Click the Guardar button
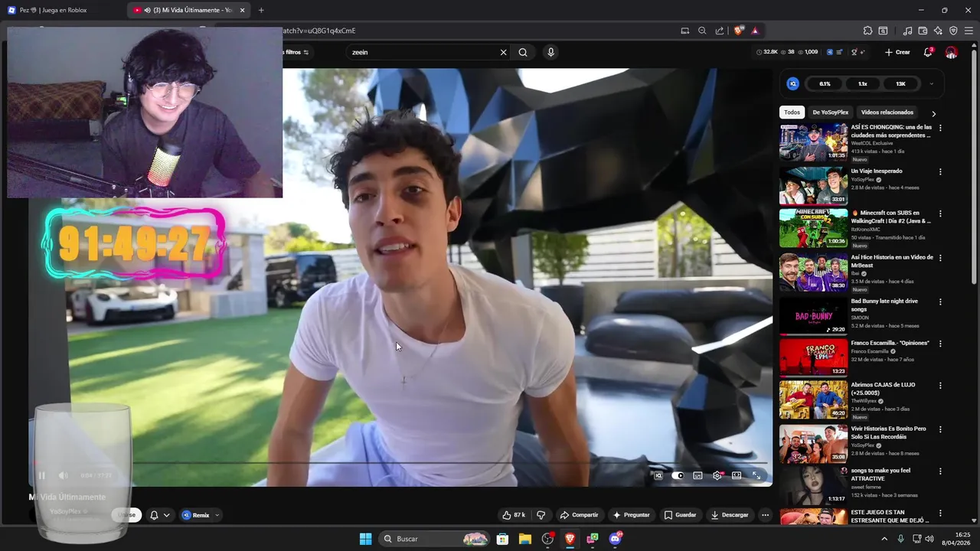Image resolution: width=980 pixels, height=551 pixels. coord(680,515)
